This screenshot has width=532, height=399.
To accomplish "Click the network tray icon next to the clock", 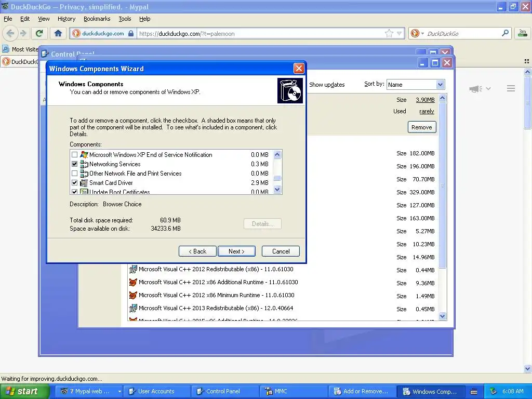I will 494,392.
